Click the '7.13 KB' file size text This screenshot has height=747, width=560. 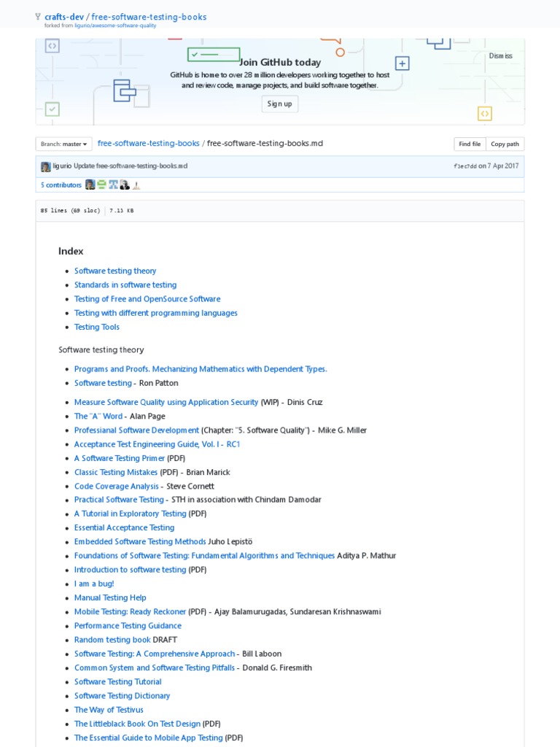tap(122, 211)
